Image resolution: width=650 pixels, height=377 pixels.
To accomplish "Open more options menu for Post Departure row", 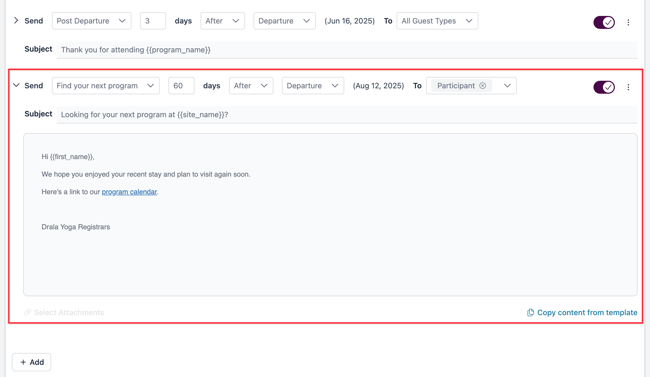I will point(628,22).
